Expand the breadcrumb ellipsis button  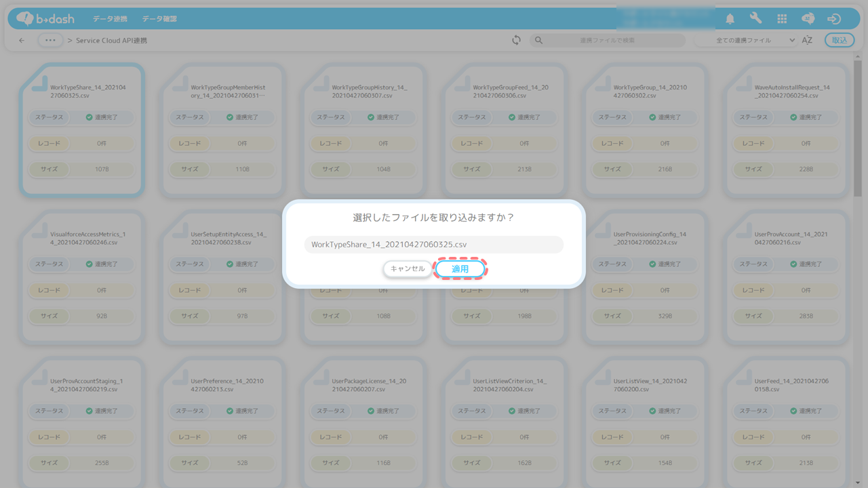[50, 41]
